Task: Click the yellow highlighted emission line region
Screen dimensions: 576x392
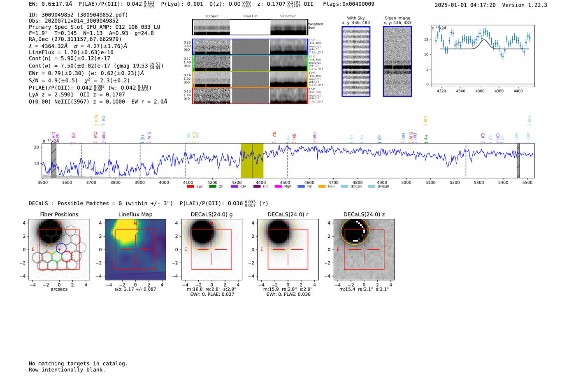Action: tap(252, 161)
